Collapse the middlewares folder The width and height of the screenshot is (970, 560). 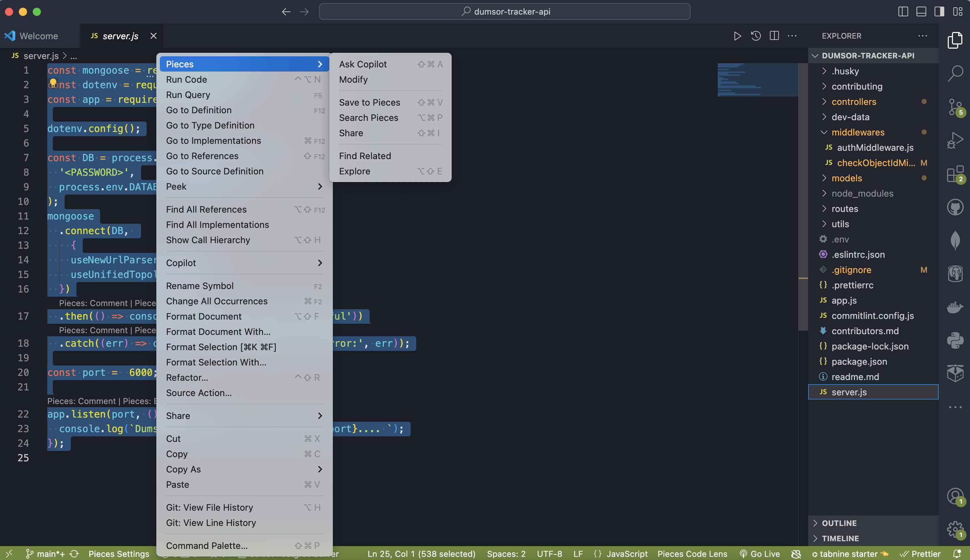pyautogui.click(x=857, y=132)
